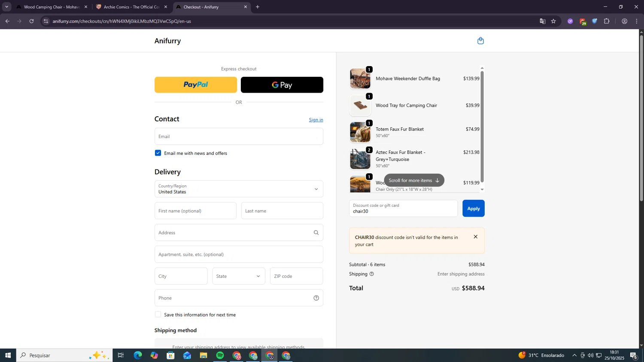Click Mohave Weekender Duffle Bag thumbnail

[360, 78]
